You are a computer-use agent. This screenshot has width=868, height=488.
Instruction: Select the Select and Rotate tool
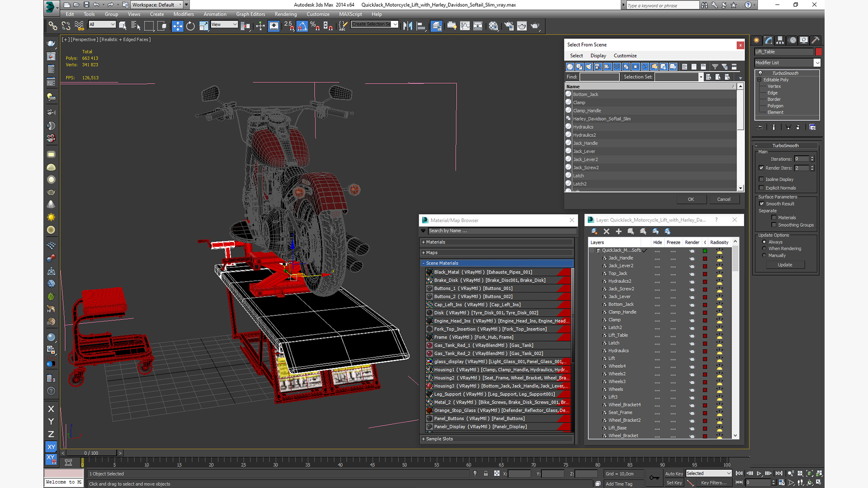point(190,26)
